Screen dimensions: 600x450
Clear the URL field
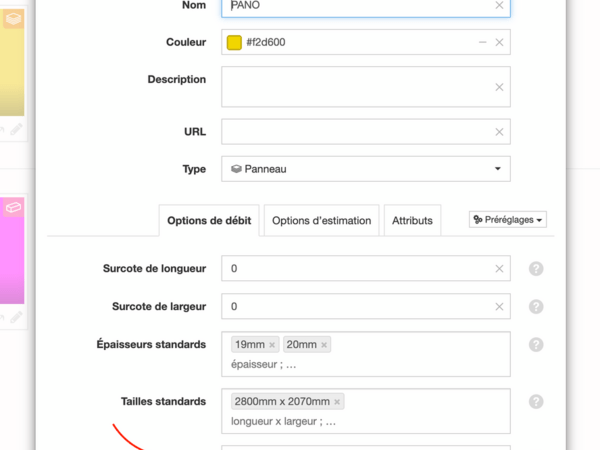(499, 132)
